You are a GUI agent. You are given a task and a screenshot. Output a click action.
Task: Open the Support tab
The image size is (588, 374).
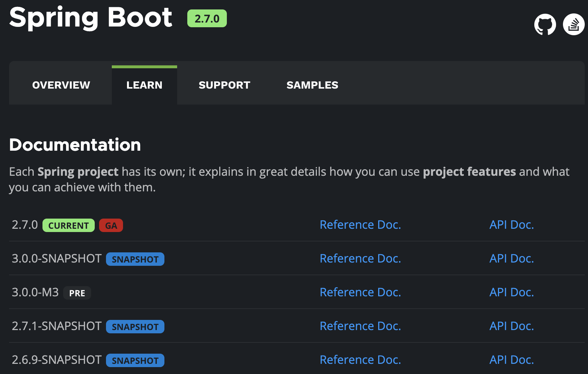point(224,85)
